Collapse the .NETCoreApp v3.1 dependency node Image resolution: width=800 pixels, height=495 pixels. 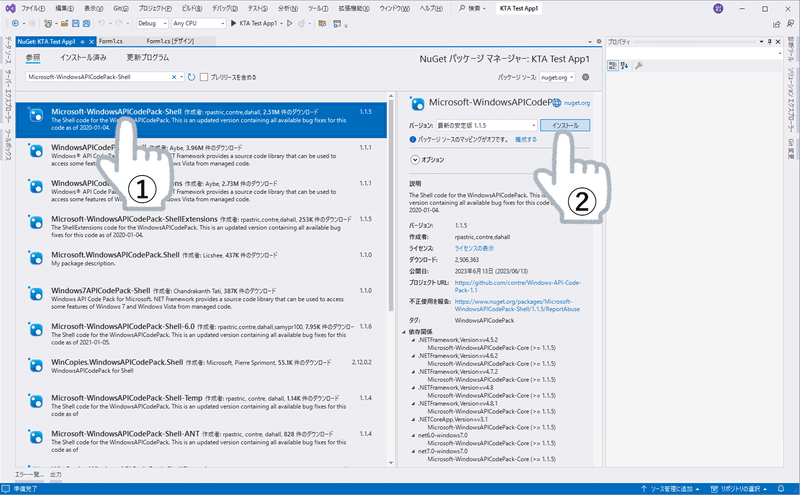click(414, 419)
